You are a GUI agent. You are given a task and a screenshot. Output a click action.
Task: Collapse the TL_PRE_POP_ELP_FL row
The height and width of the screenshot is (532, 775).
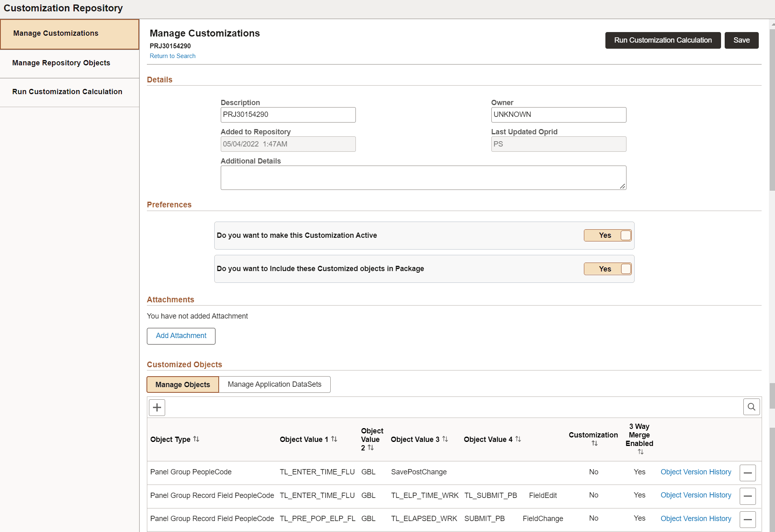click(x=748, y=519)
